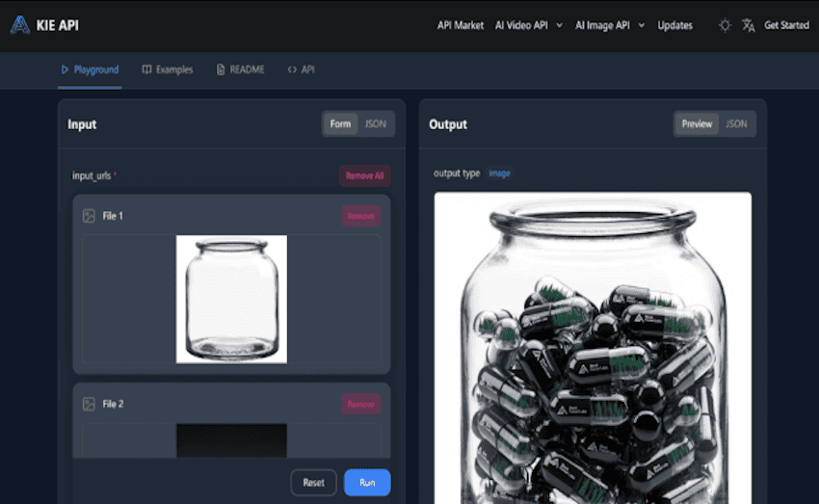Viewport: 819px width, 504px height.
Task: Click the 'File 2' label
Action: [113, 404]
